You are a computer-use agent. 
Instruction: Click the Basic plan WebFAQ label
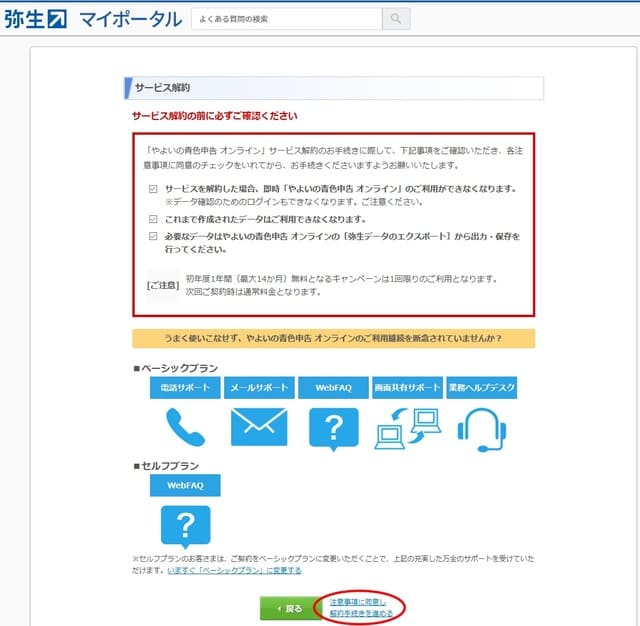pyautogui.click(x=333, y=387)
